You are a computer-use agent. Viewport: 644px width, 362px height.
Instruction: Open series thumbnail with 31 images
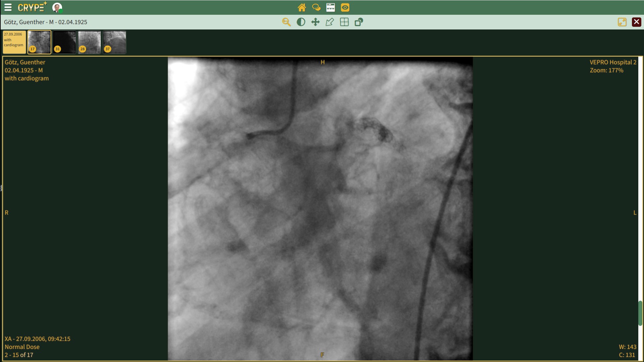click(64, 42)
